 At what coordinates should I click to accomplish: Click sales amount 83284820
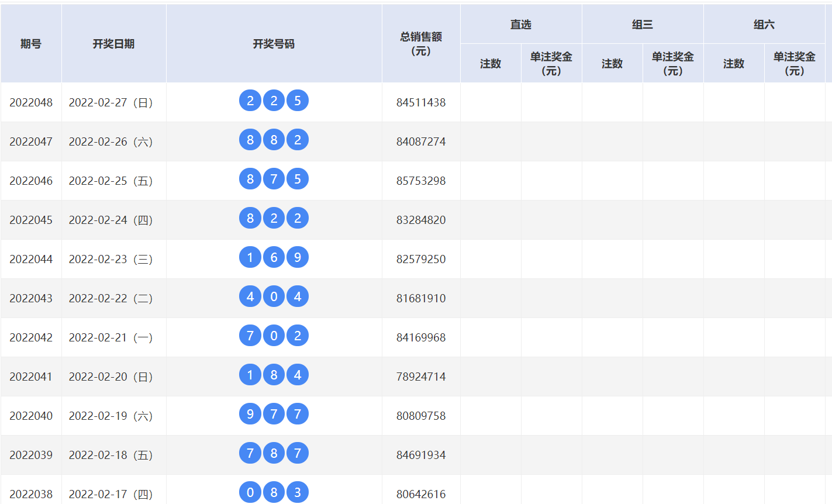pyautogui.click(x=421, y=220)
